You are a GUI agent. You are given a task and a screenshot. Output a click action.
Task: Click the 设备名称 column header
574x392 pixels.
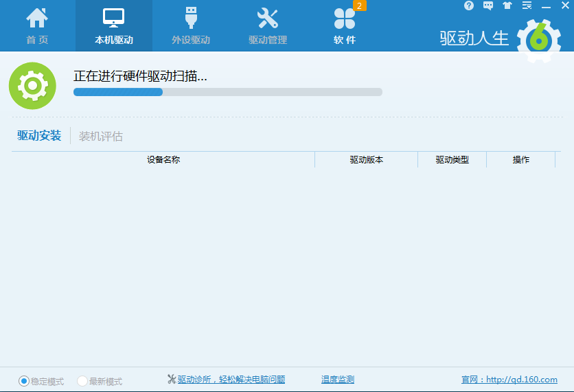[x=163, y=159]
